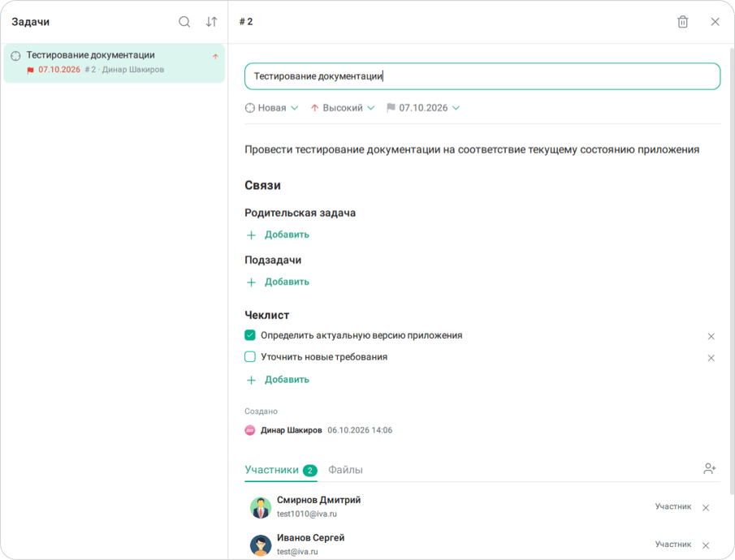The width and height of the screenshot is (735, 560).
Task: Select Тестирование документации task in list
Action: pos(114,62)
